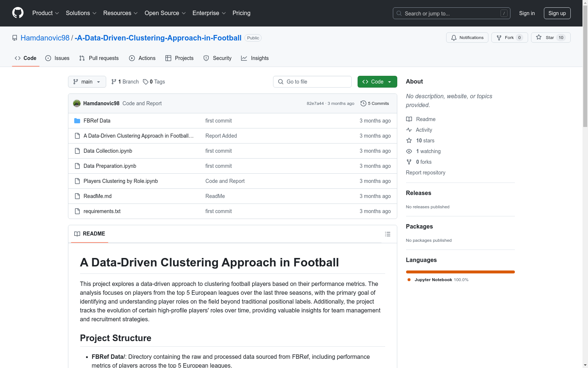Screen dimensions: 588x368
Task: Fork the repository
Action: (509, 38)
